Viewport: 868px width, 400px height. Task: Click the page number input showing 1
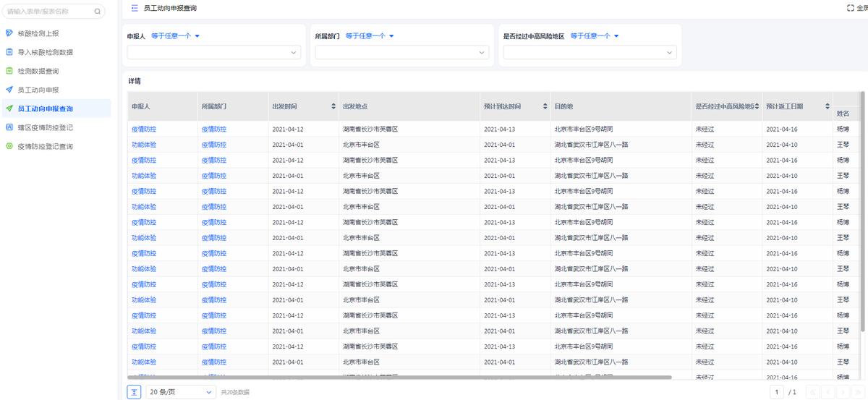point(778,391)
